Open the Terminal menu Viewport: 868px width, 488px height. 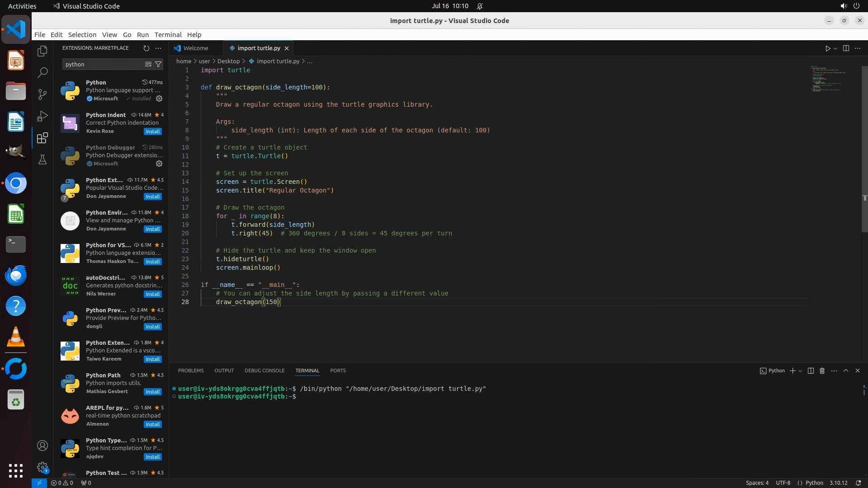click(x=168, y=35)
